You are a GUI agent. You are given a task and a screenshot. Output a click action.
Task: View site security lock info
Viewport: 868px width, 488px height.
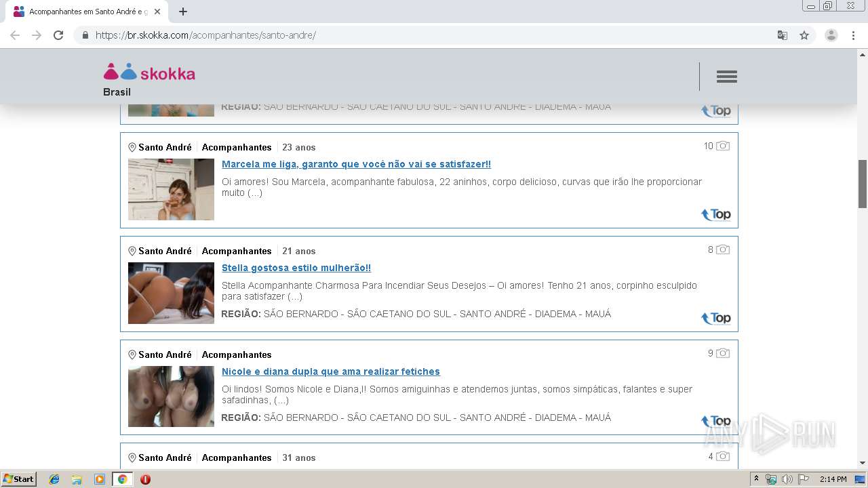(85, 35)
